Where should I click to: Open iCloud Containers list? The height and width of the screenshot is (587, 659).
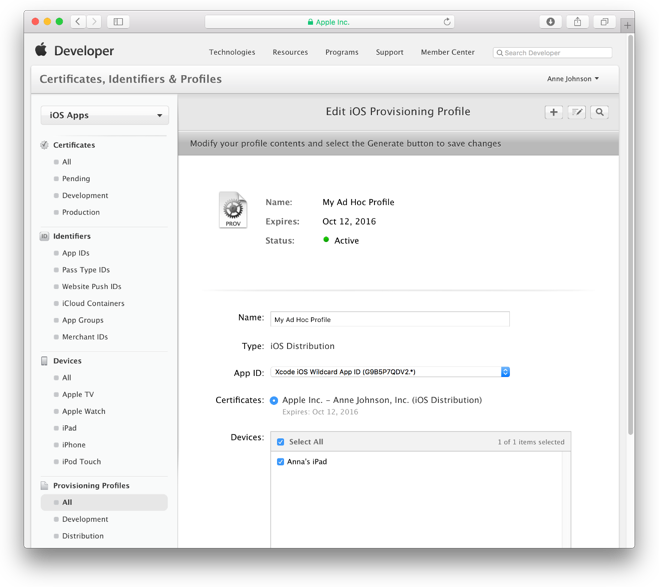pyautogui.click(x=93, y=303)
